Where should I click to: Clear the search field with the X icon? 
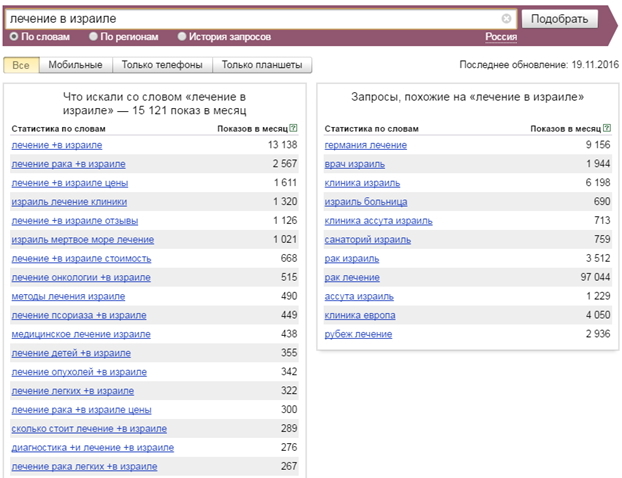click(x=506, y=19)
